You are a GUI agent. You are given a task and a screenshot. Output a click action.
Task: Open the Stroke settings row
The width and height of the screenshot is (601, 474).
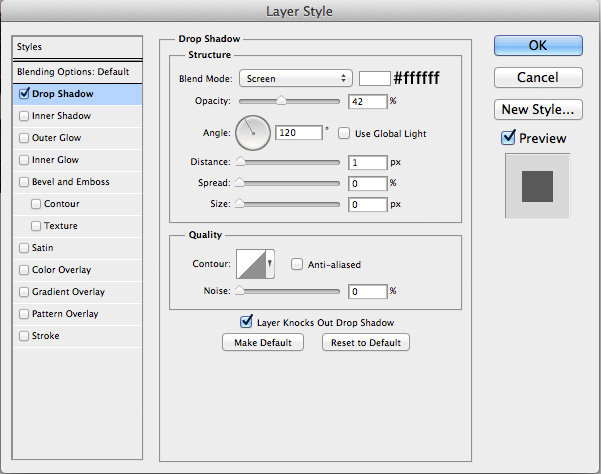77,336
